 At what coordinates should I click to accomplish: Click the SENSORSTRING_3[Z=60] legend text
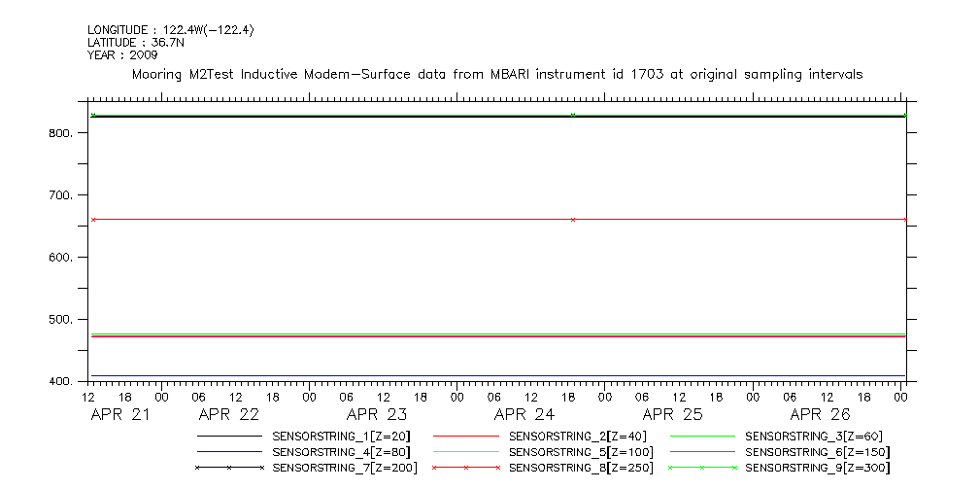click(814, 437)
